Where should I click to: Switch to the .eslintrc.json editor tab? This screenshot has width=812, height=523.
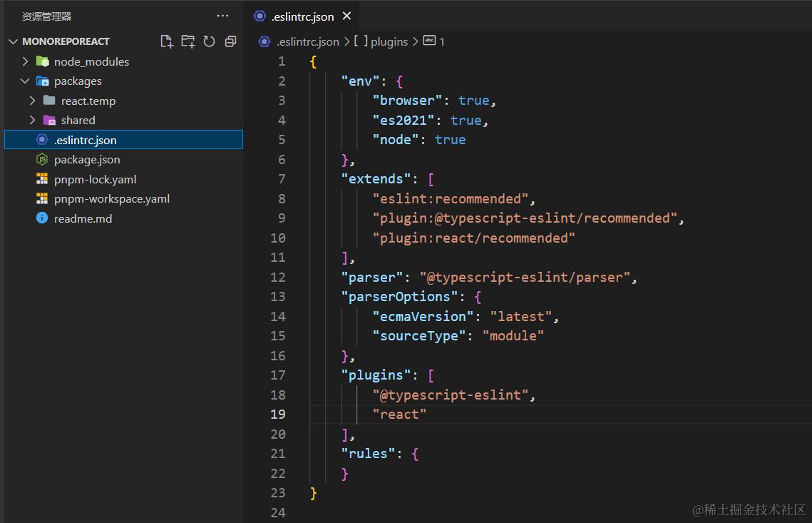click(303, 16)
